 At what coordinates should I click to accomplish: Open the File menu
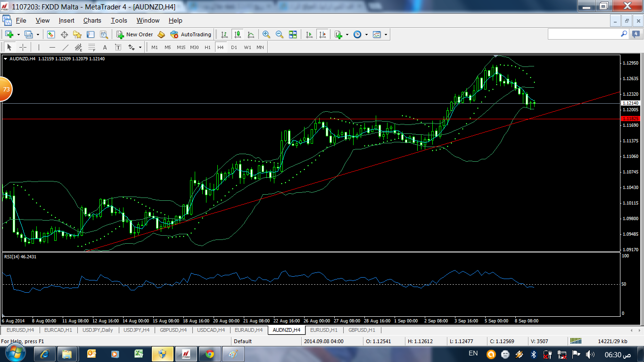(x=21, y=20)
